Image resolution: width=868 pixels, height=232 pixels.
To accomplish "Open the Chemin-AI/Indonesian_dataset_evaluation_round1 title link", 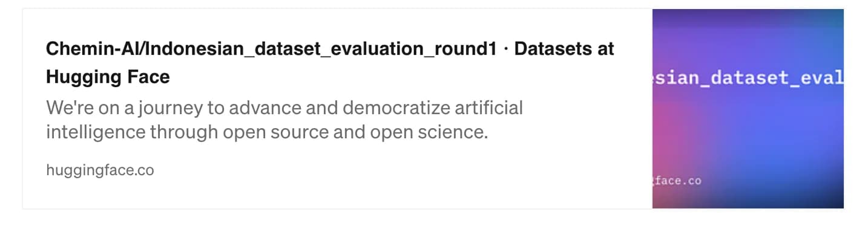I will (x=330, y=62).
